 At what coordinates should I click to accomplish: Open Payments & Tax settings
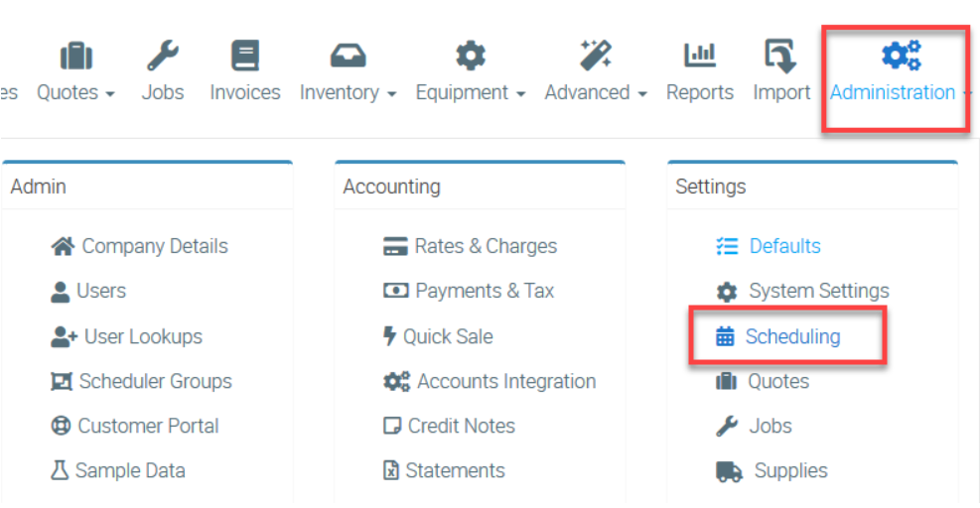(x=485, y=291)
